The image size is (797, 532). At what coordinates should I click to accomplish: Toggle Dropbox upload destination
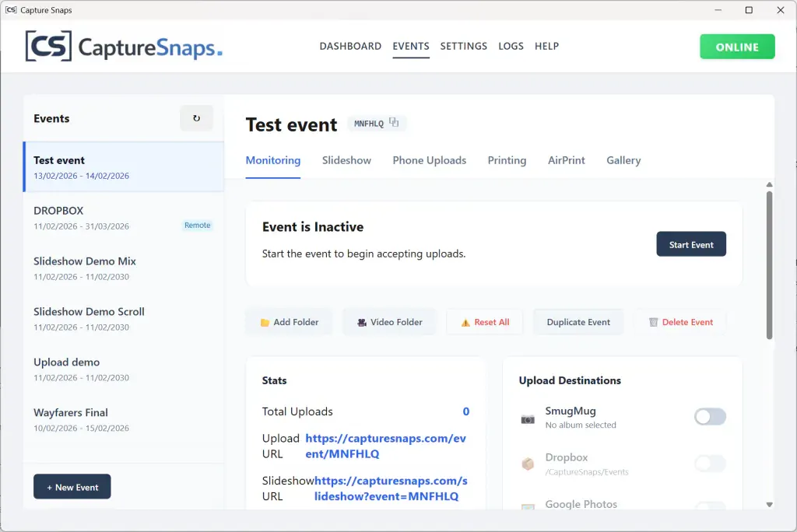pyautogui.click(x=710, y=464)
